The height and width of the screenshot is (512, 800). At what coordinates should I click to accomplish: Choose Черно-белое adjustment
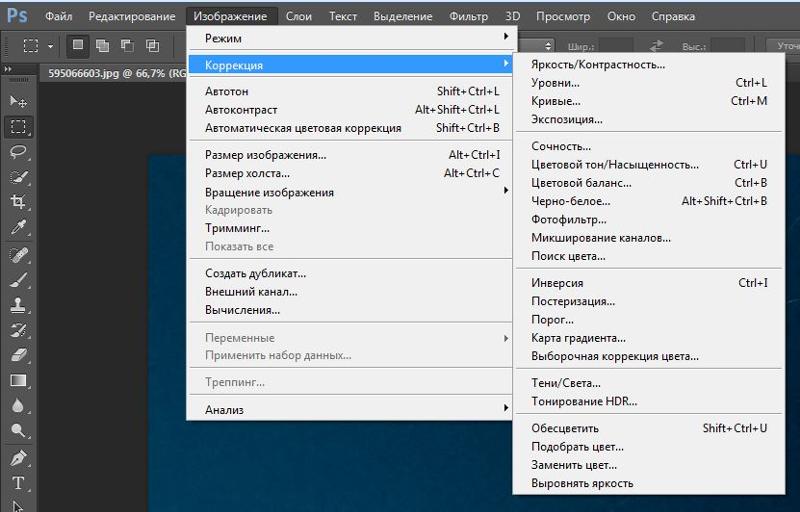click(649, 201)
